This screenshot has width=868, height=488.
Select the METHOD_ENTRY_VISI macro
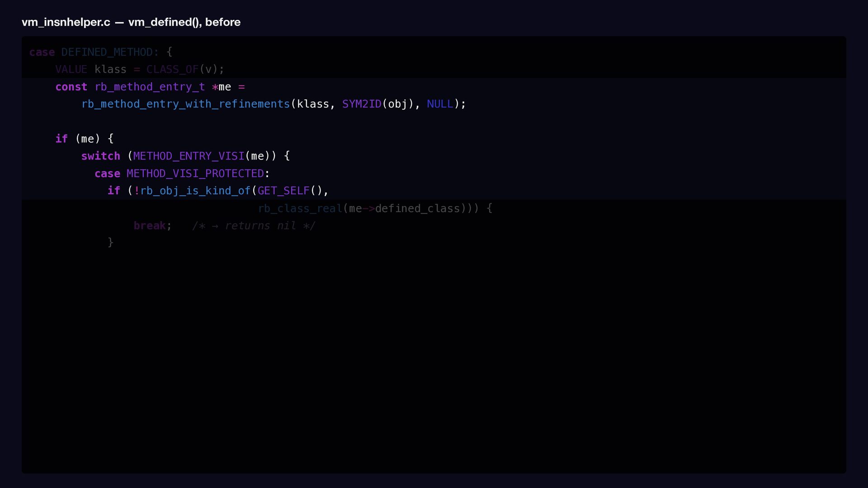pos(189,156)
